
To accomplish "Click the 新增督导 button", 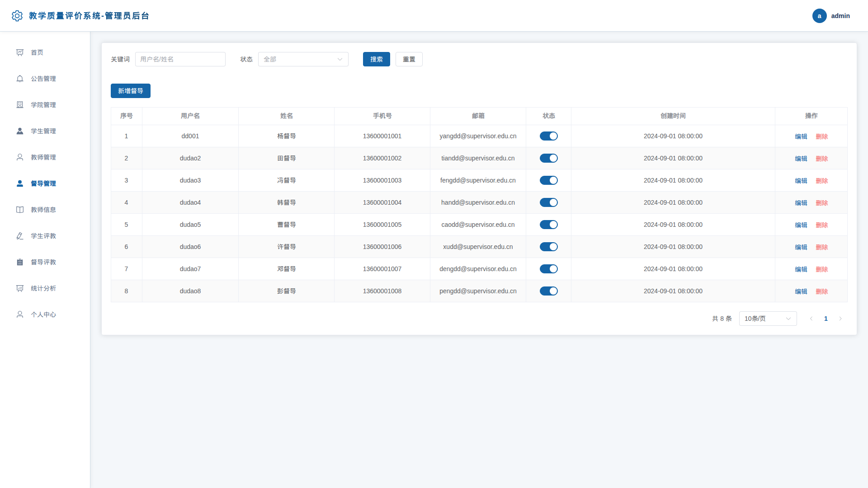I will 130,91.
